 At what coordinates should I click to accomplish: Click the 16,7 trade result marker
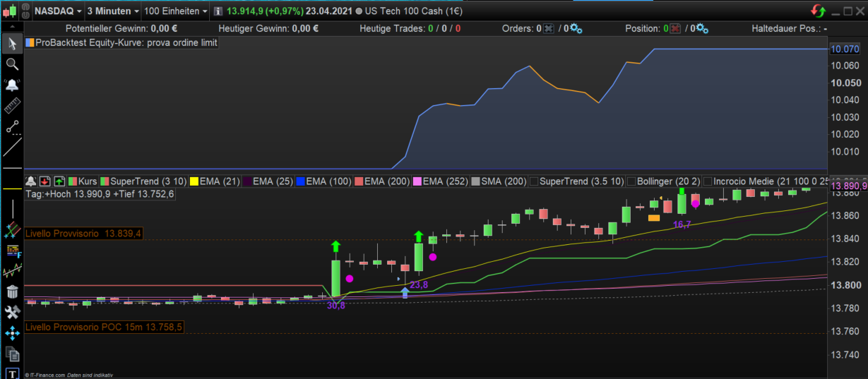pyautogui.click(x=682, y=224)
